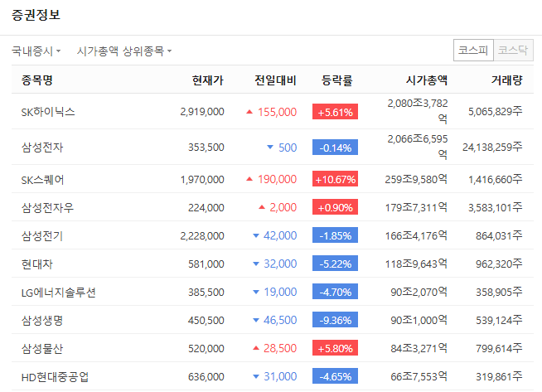Click the 5,065,829주 volume value
This screenshot has width=542, height=392.
pos(496,111)
